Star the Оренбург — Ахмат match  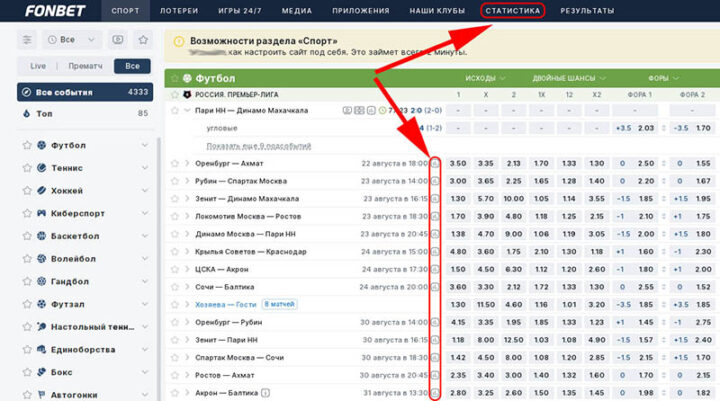tap(174, 164)
